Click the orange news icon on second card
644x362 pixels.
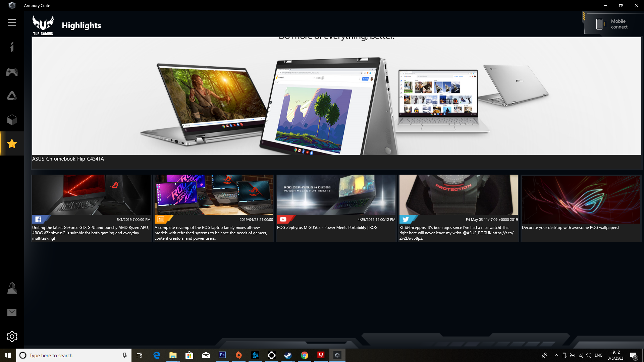coord(161,220)
